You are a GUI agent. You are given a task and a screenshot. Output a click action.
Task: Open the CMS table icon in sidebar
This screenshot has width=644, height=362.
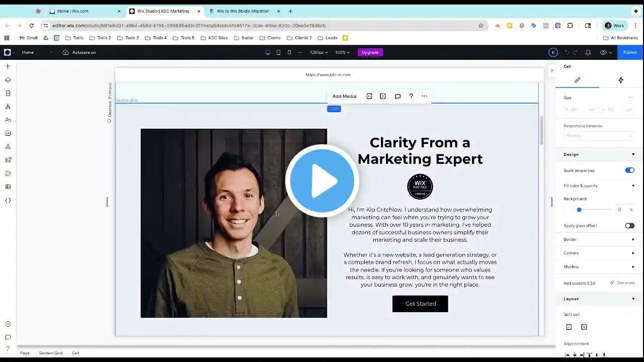(x=8, y=187)
